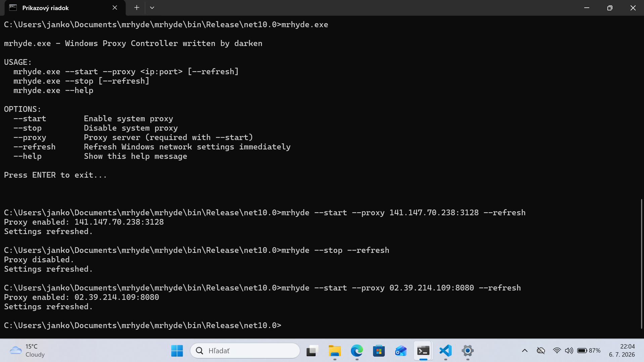Check the battery 87% indicator
This screenshot has height=362, width=644.
click(589, 351)
